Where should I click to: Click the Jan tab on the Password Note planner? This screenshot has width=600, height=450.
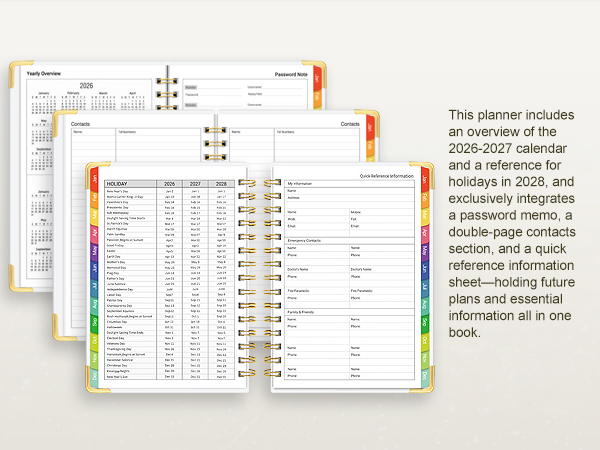click(x=317, y=78)
